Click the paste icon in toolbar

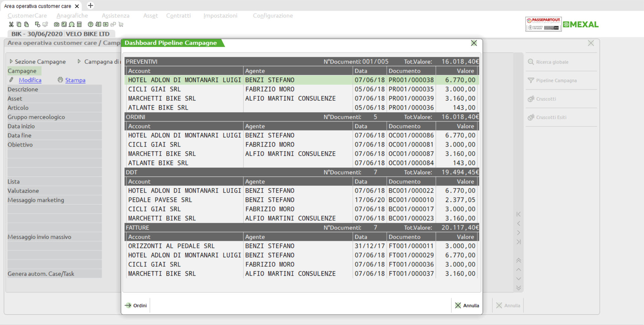click(x=26, y=24)
